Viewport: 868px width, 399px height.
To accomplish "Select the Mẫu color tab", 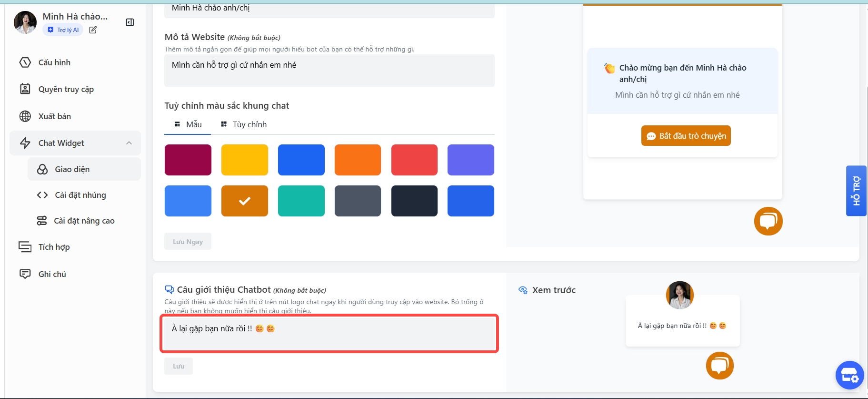I will 188,124.
